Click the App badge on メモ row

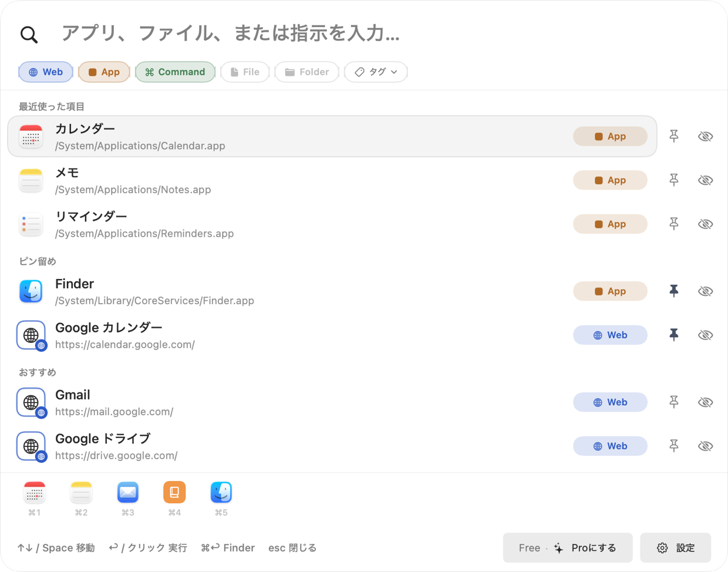[x=610, y=180]
